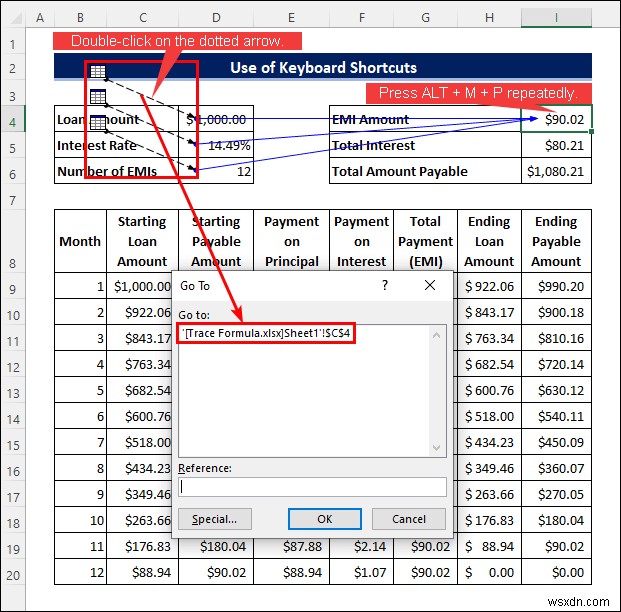Select column F header
This screenshot has height=612, width=621.
coord(362,17)
